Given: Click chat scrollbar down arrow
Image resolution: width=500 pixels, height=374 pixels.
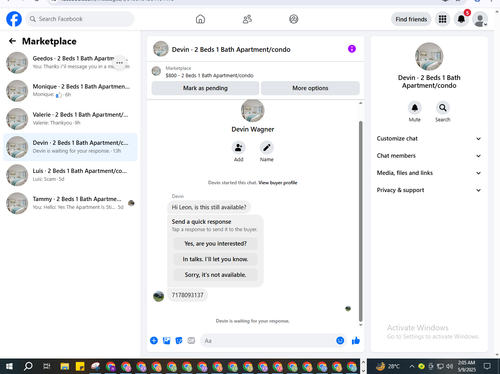Looking at the screenshot, I should coord(360,325).
